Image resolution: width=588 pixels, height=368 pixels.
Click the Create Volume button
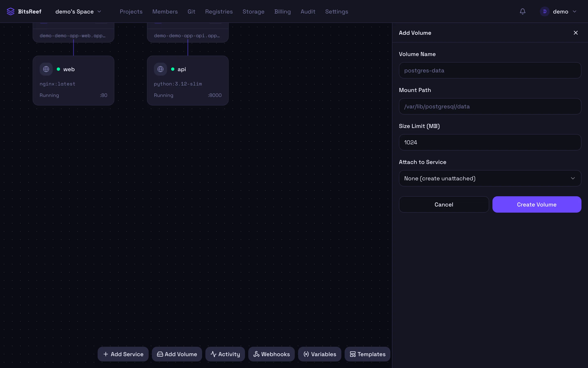click(x=537, y=204)
